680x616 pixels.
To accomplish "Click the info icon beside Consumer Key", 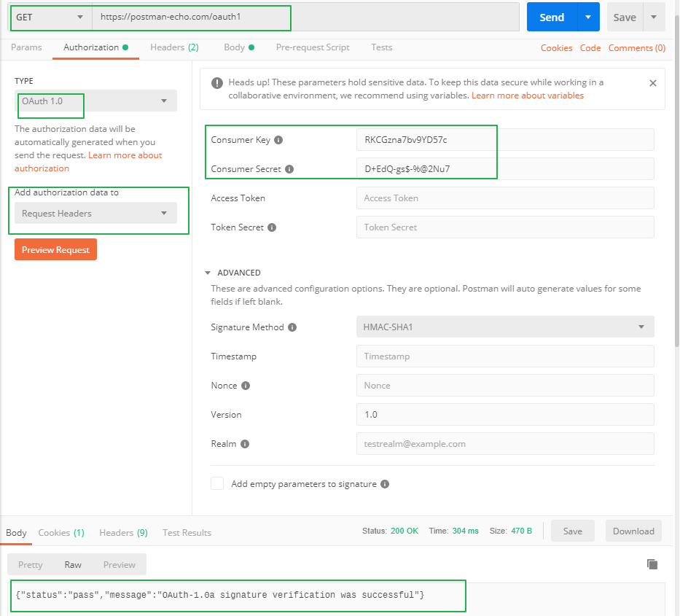I will pos(278,140).
